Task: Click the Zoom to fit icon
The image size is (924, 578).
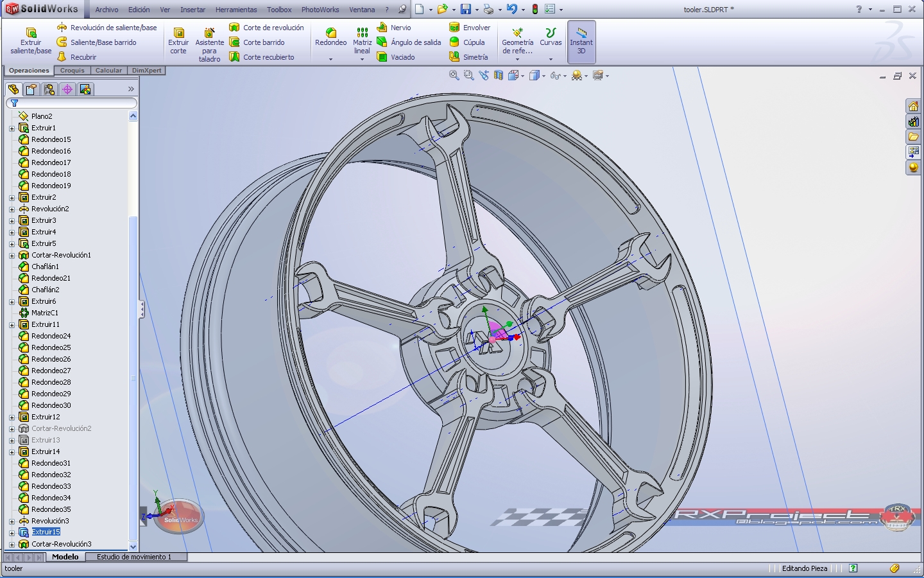Action: pyautogui.click(x=454, y=76)
